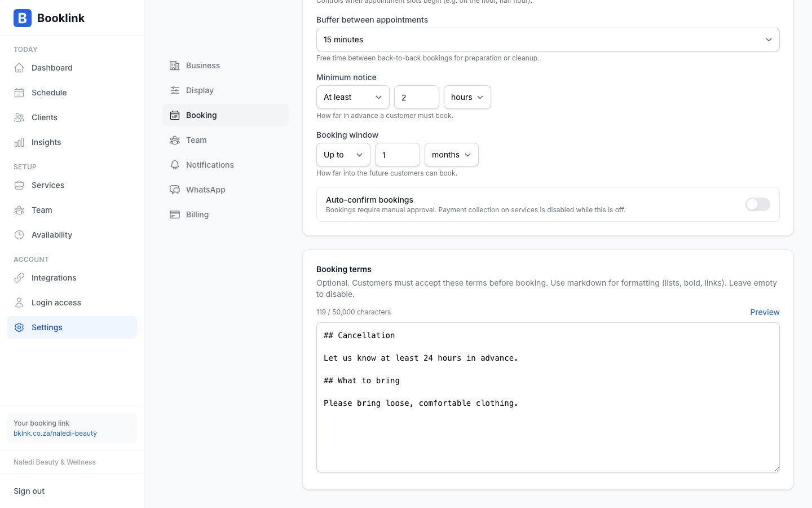
Task: Switch to Business settings tab
Action: [226, 65]
